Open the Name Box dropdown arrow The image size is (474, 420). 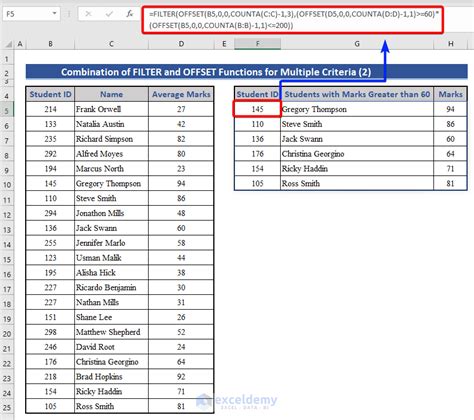click(x=54, y=14)
